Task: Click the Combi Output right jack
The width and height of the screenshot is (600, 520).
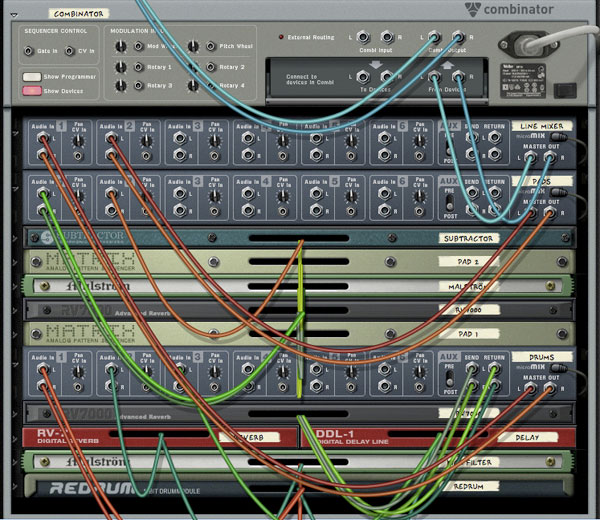Action: 458,37
